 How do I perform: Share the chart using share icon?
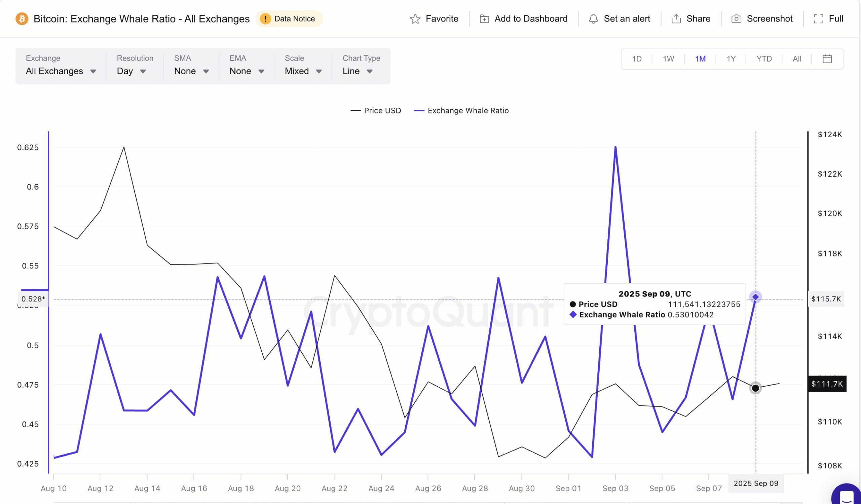click(x=676, y=19)
